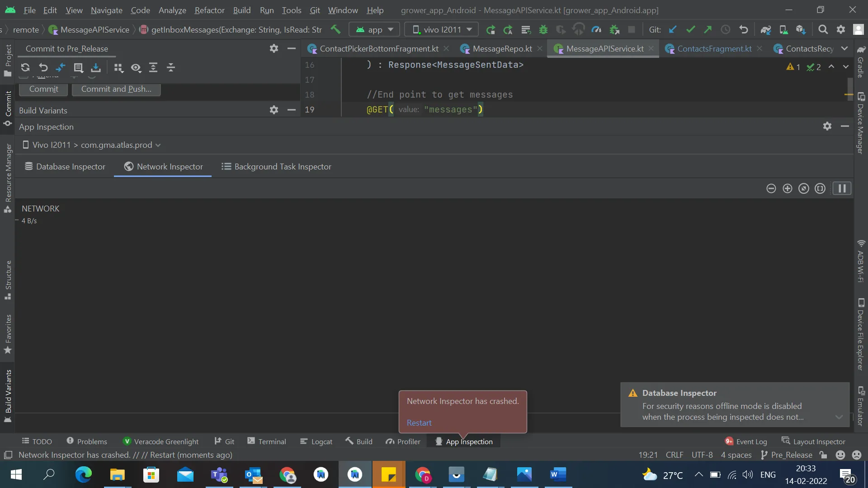
Task: Click Git Update Project arrow icon
Action: click(673, 29)
